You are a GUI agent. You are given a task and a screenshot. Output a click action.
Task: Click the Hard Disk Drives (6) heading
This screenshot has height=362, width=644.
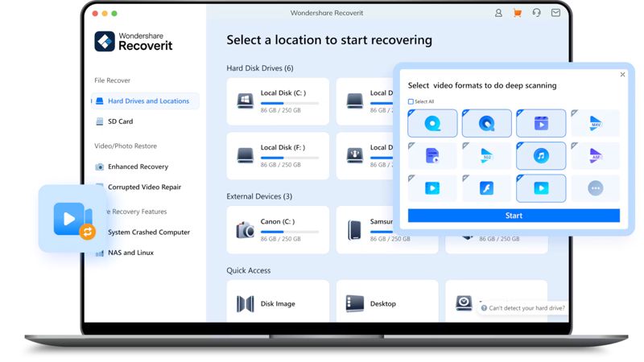pyautogui.click(x=260, y=68)
